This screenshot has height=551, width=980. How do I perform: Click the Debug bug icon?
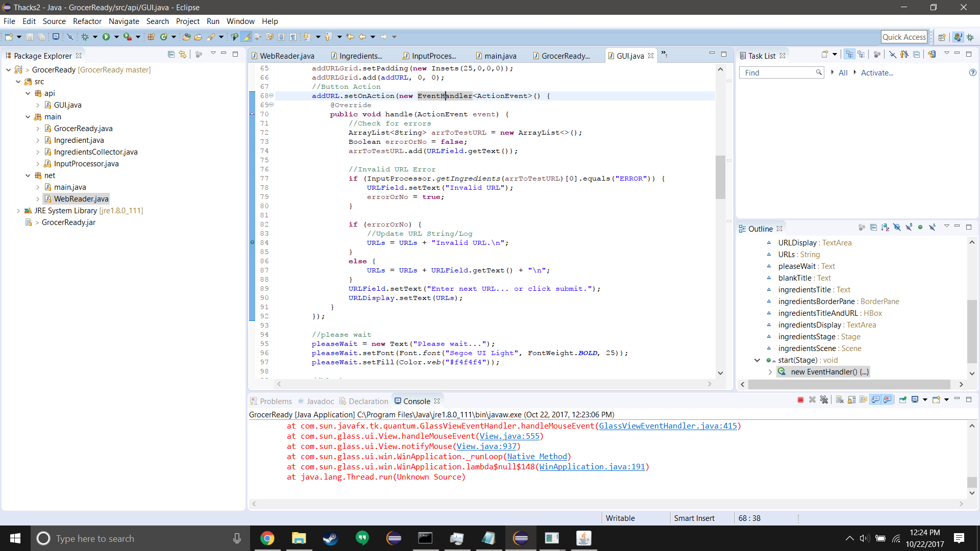pyautogui.click(x=85, y=37)
